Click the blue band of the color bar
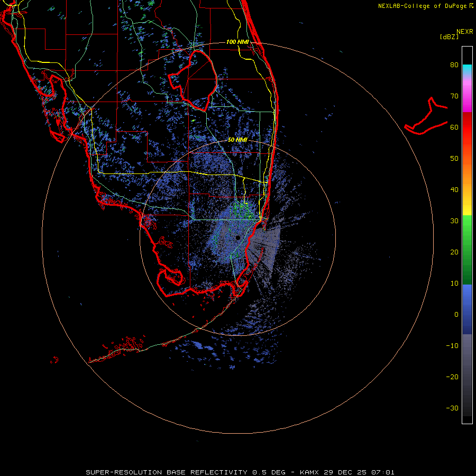Viewport: 476px width, 476px height. pos(467,309)
